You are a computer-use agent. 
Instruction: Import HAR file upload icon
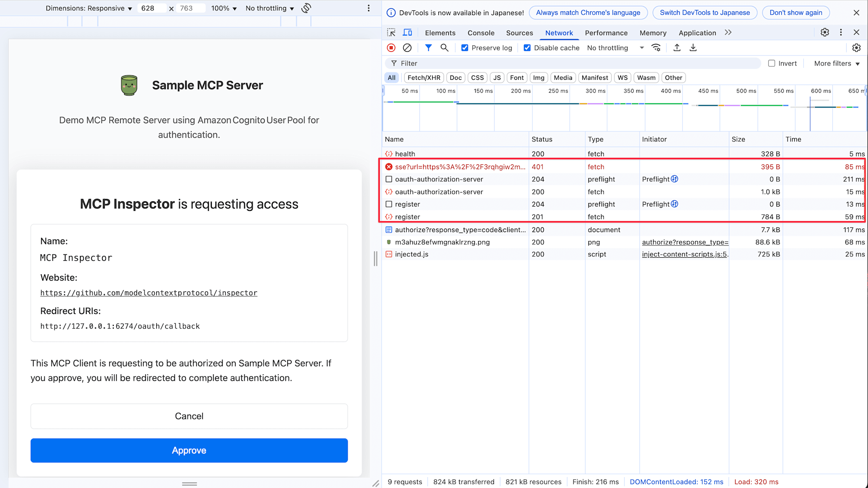coord(677,48)
